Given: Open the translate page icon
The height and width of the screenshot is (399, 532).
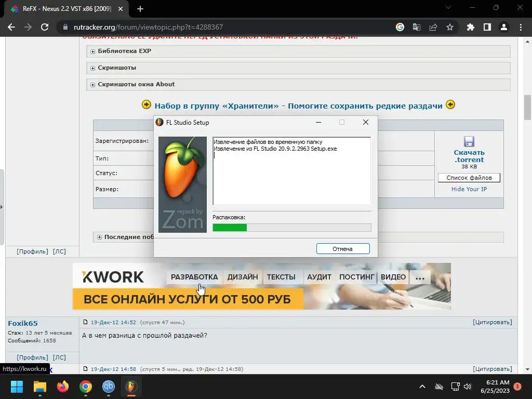Looking at the screenshot, I should pos(417,27).
